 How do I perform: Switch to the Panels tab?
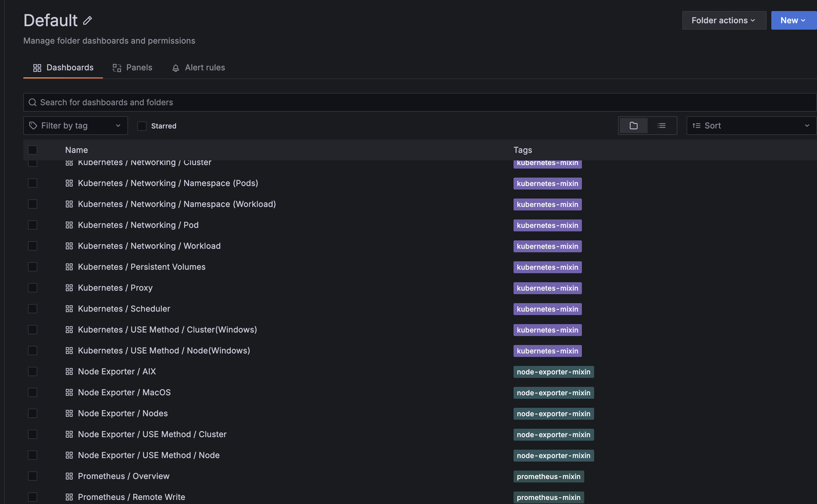pyautogui.click(x=132, y=68)
